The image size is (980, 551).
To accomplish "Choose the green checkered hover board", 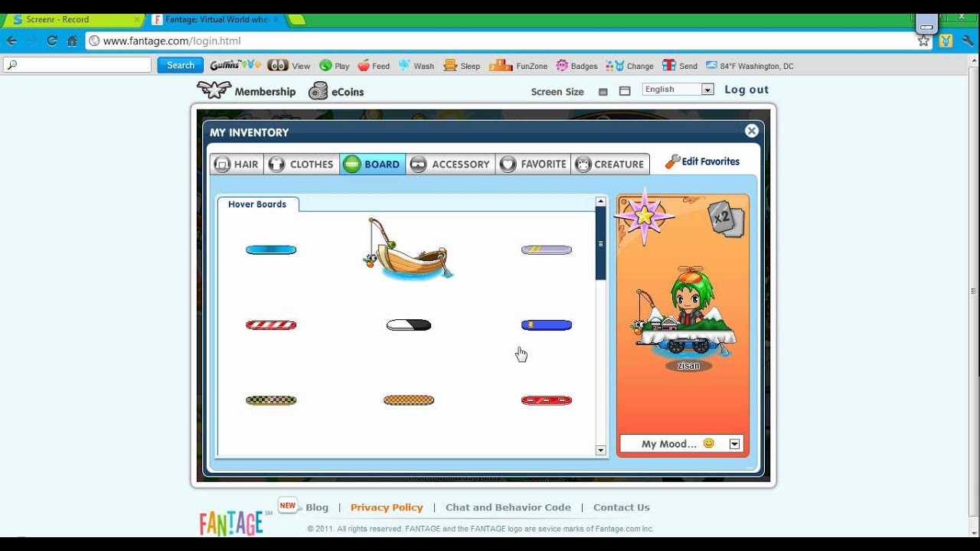I will click(x=271, y=400).
